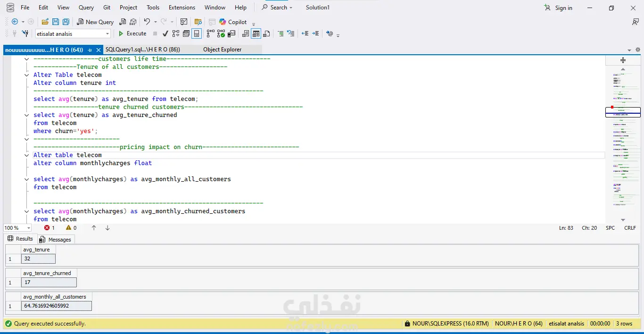Toggle Include Live Query Statistics
This screenshot has width=644, height=334.
tap(221, 33)
